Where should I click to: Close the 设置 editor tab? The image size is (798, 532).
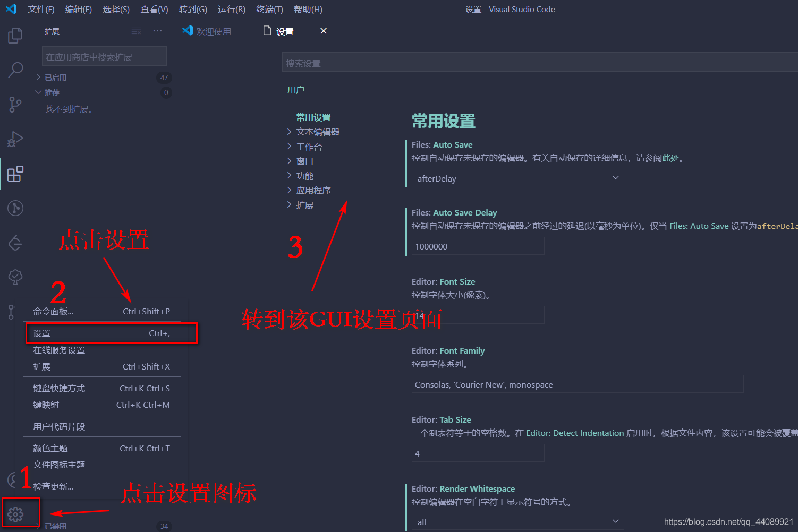coord(324,31)
